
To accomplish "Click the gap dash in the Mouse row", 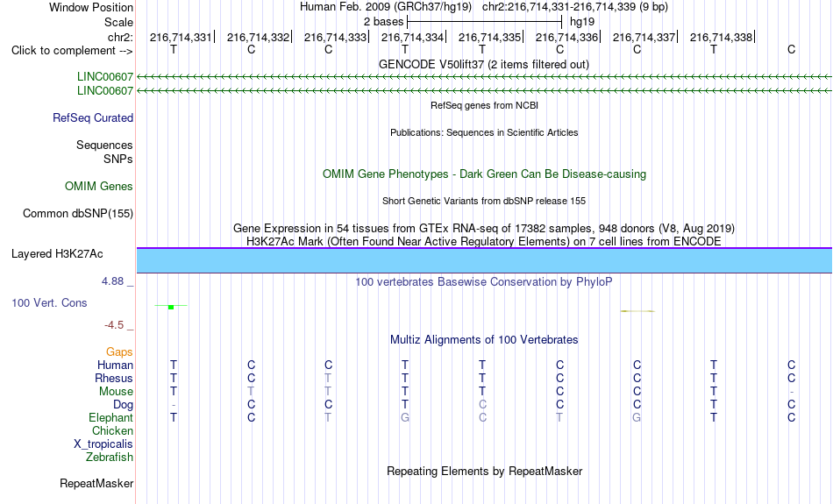I will point(792,392).
